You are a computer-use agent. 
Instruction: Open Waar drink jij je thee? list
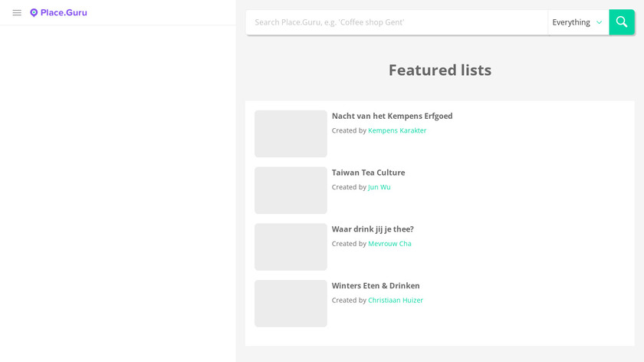click(373, 229)
